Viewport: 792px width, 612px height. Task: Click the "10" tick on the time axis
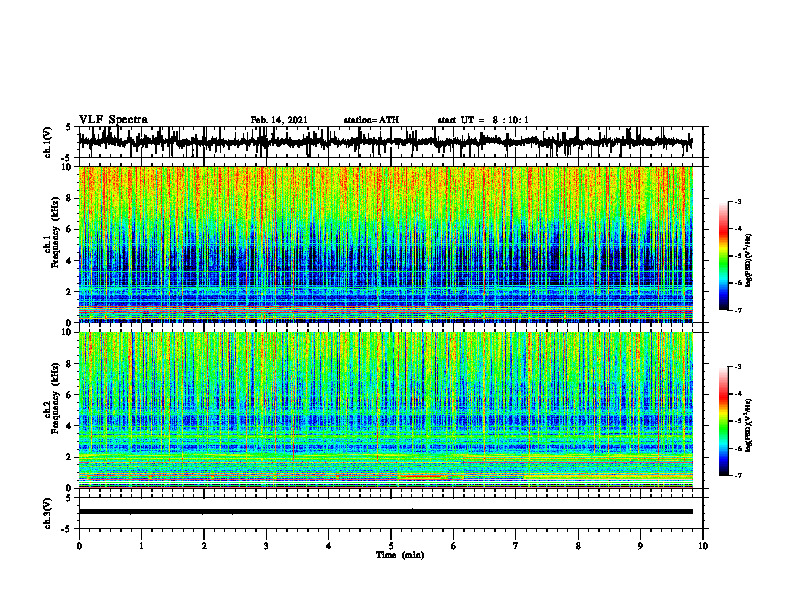pyautogui.click(x=703, y=546)
